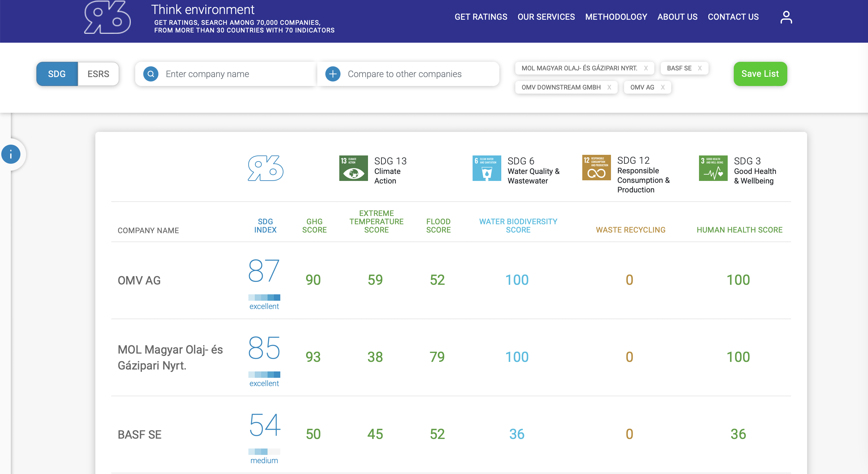Focus the Enter company name field

pos(226,74)
